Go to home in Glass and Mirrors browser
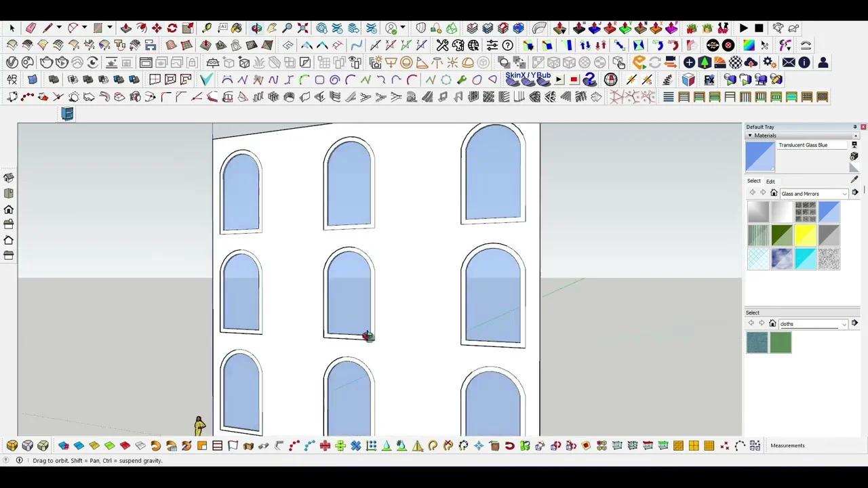 (x=774, y=193)
